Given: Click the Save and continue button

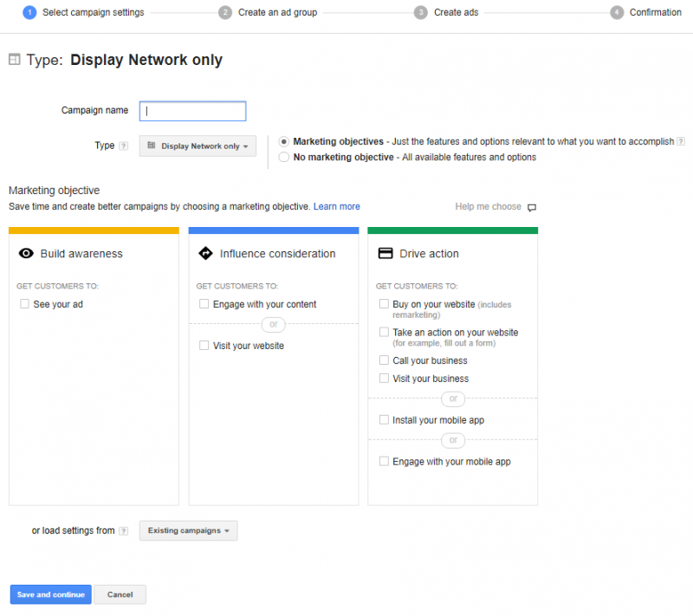Looking at the screenshot, I should pyautogui.click(x=51, y=594).
